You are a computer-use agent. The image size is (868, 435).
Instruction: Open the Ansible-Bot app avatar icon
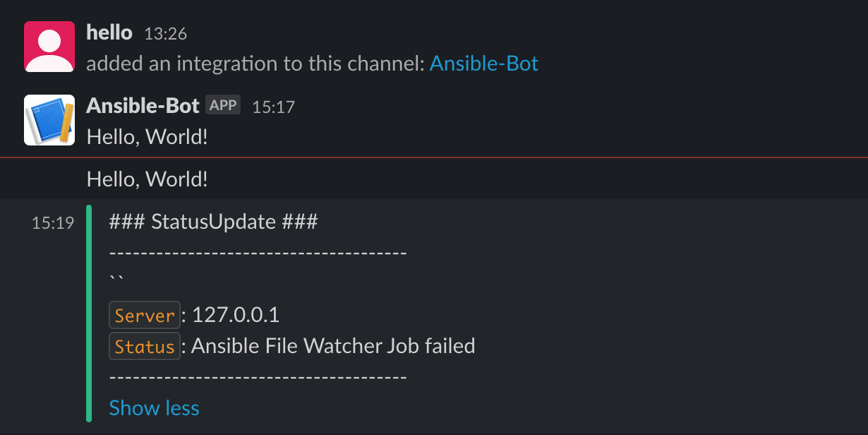pos(49,120)
